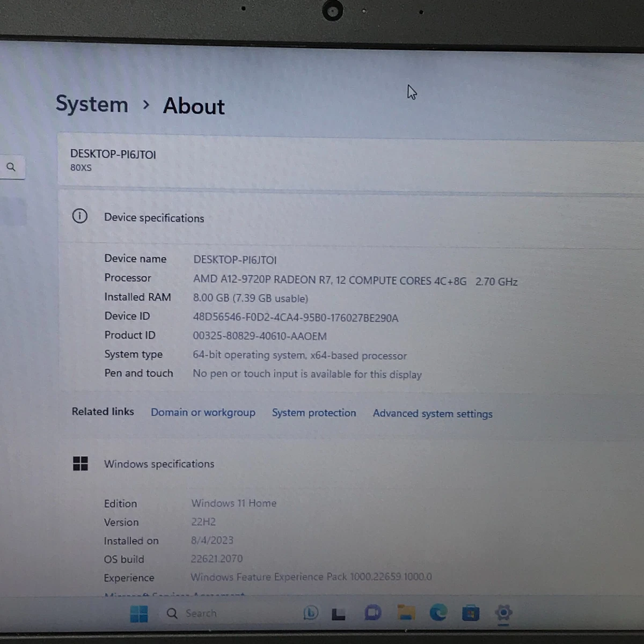This screenshot has height=644, width=644.
Task: Open File Explorer from the taskbar
Action: pyautogui.click(x=406, y=612)
